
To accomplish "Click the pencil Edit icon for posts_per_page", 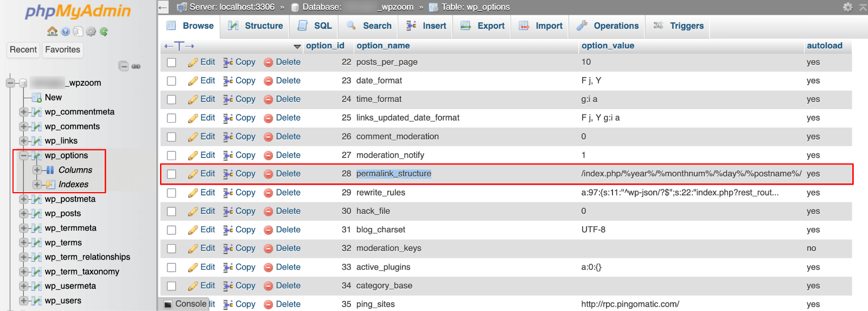I will tap(193, 62).
